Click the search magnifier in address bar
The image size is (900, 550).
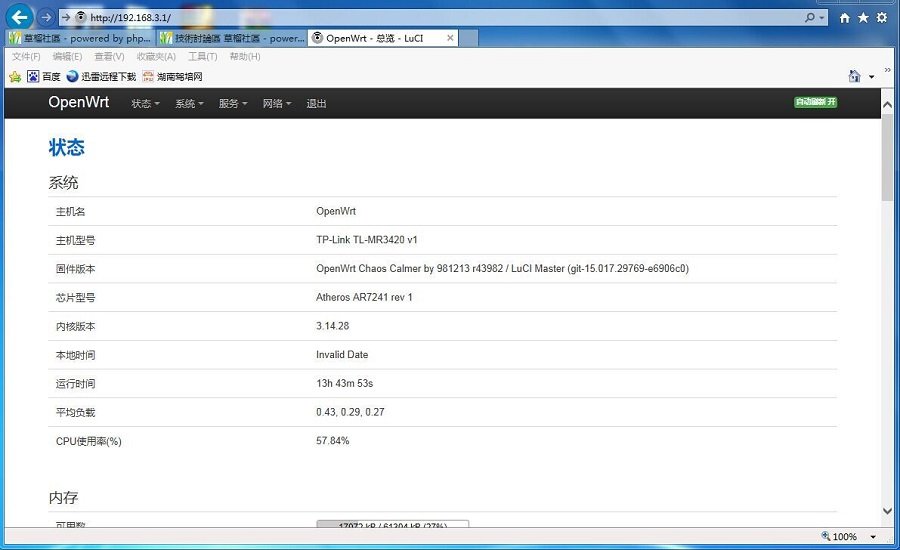point(809,17)
